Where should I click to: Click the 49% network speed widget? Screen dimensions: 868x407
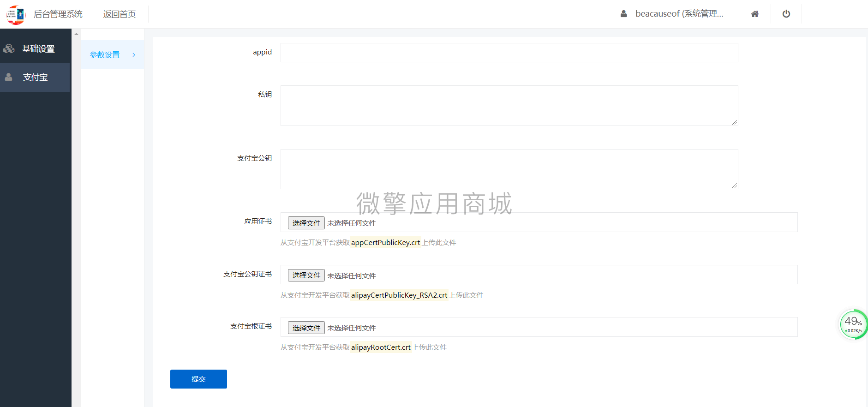(x=853, y=324)
